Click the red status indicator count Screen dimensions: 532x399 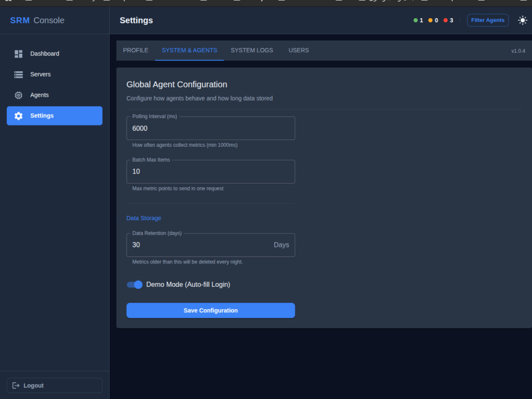pyautogui.click(x=448, y=20)
